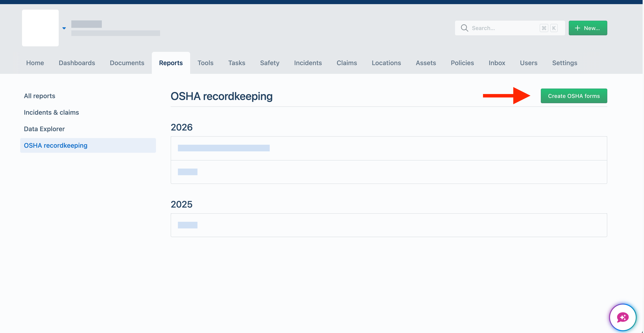The image size is (644, 333).
Task: Open the Assets tab
Action: point(426,63)
